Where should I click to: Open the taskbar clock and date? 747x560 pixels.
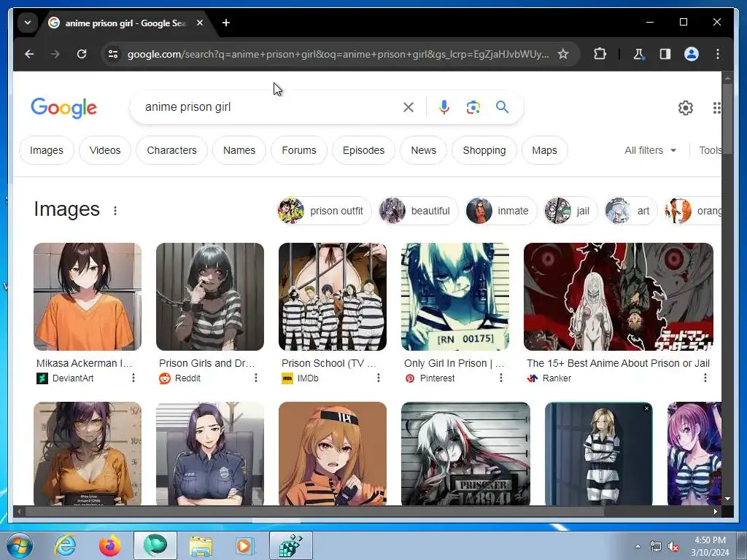tap(710, 546)
